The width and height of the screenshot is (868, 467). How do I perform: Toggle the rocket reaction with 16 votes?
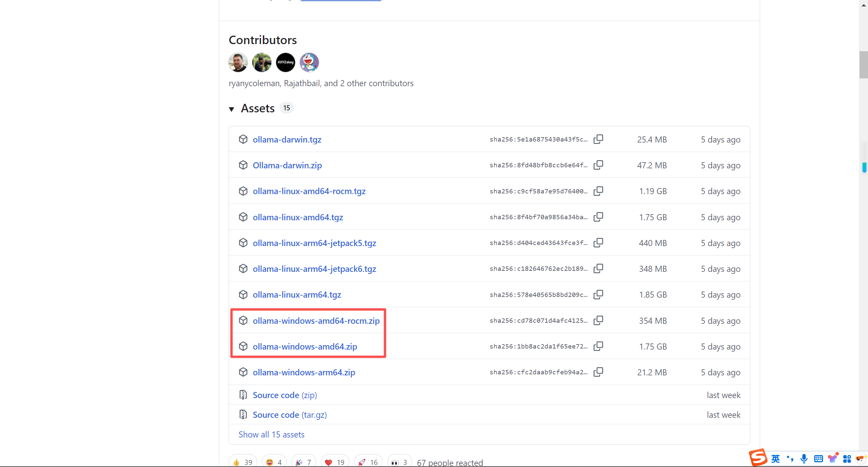[368, 462]
